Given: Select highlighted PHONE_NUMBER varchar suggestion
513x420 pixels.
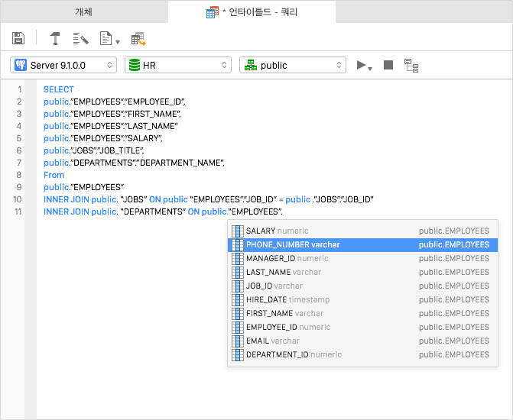Looking at the screenshot, I should point(293,244).
